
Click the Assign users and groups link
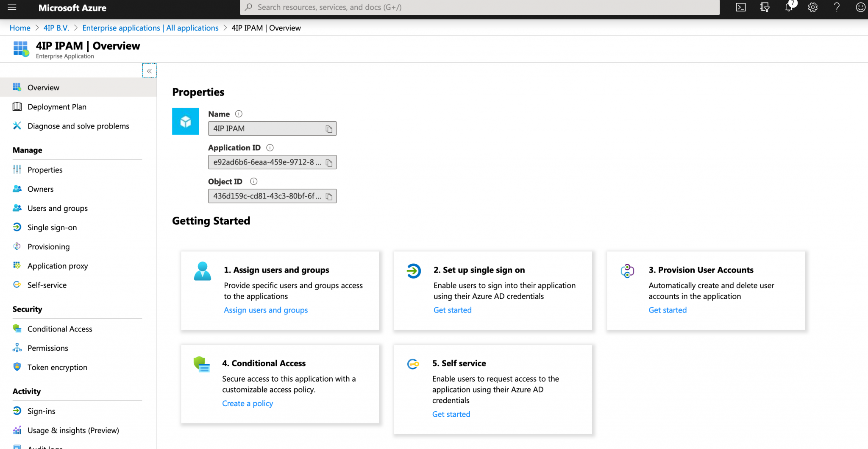(266, 310)
